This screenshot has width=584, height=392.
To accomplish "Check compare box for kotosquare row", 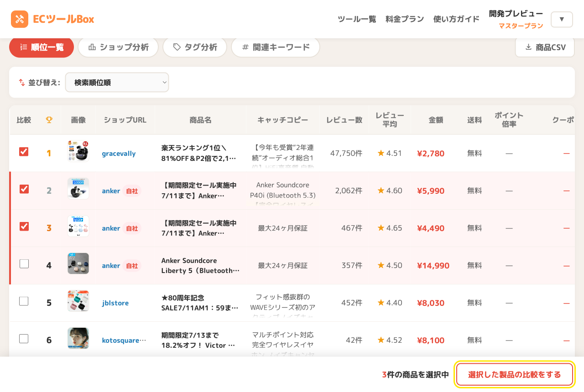I will pos(24,339).
